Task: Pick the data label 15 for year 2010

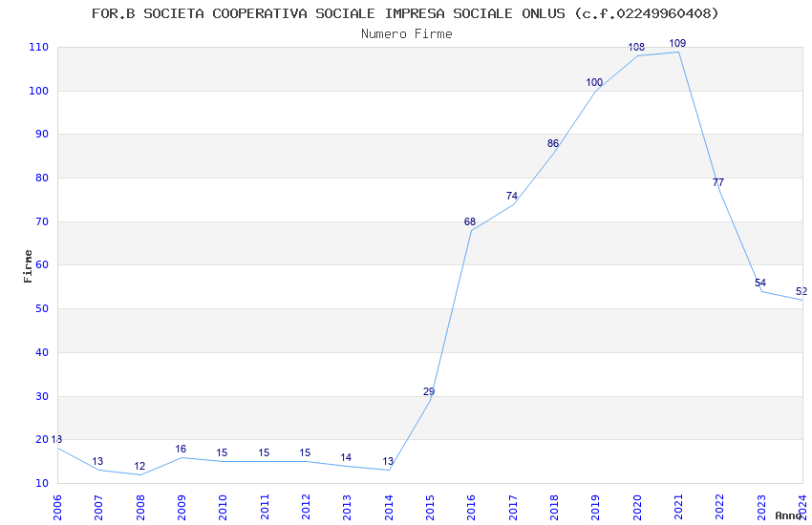Action: pyautogui.click(x=222, y=453)
